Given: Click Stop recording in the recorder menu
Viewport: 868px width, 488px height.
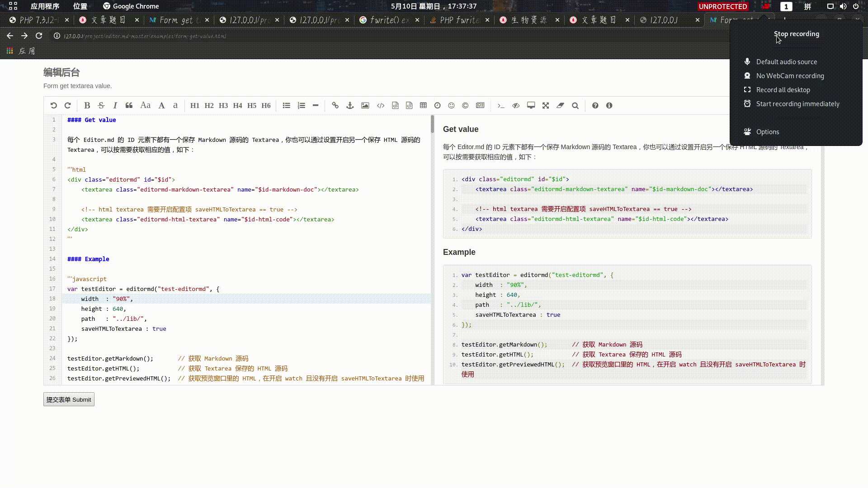Looking at the screenshot, I should 796,34.
